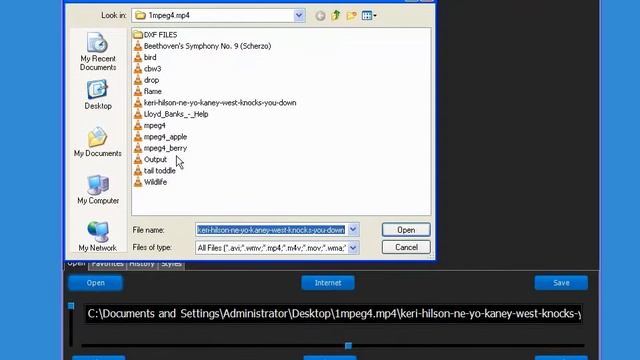Switch to the Styles tab
Image resolution: width=640 pixels, height=360 pixels.
click(x=171, y=264)
